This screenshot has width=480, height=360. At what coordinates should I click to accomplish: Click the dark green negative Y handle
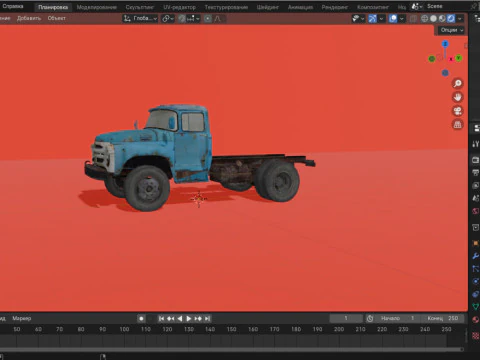click(432, 59)
